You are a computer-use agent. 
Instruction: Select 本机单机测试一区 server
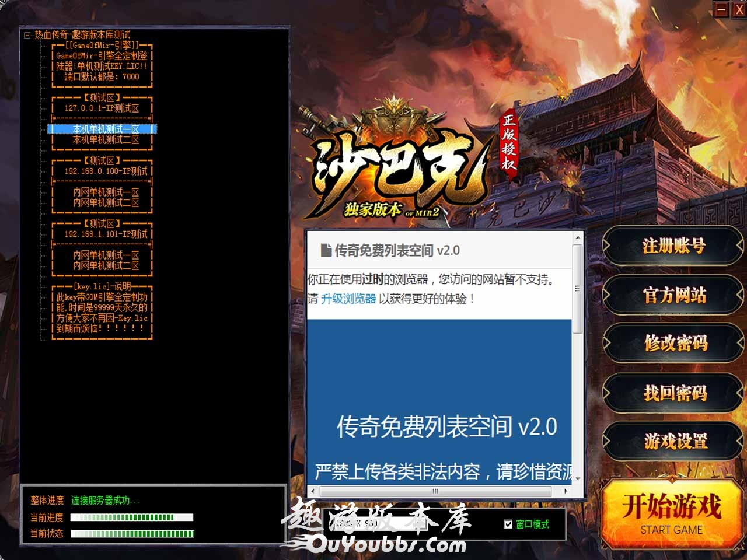[106, 129]
